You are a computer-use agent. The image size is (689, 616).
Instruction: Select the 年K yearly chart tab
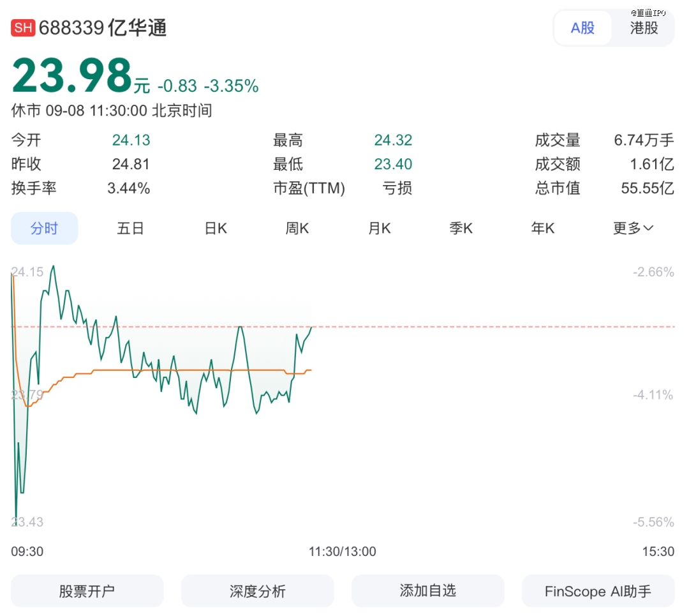(x=543, y=229)
